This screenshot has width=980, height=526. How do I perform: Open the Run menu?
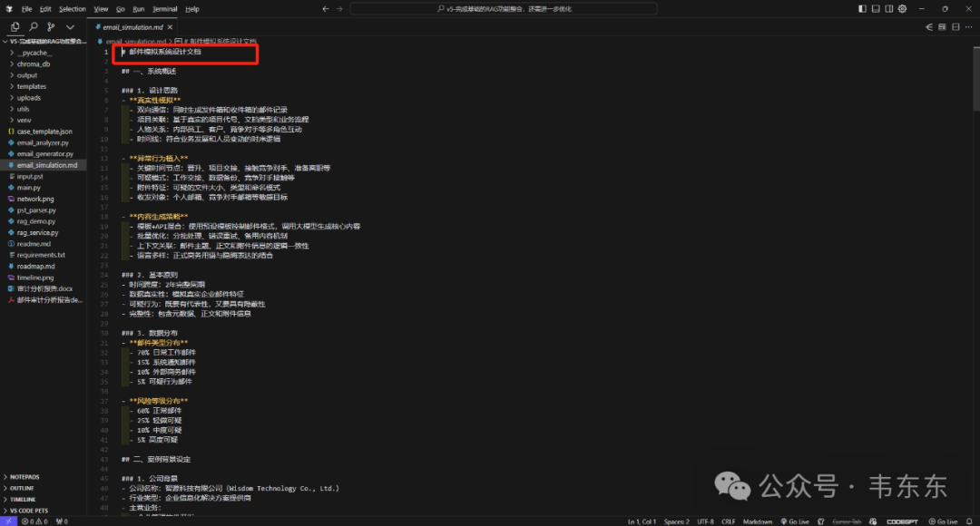click(139, 9)
